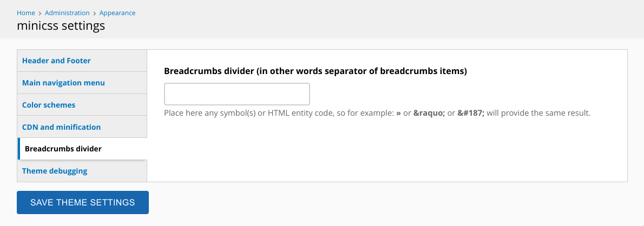Open the Administration breadcrumb link
This screenshot has width=644, height=226.
tap(67, 13)
